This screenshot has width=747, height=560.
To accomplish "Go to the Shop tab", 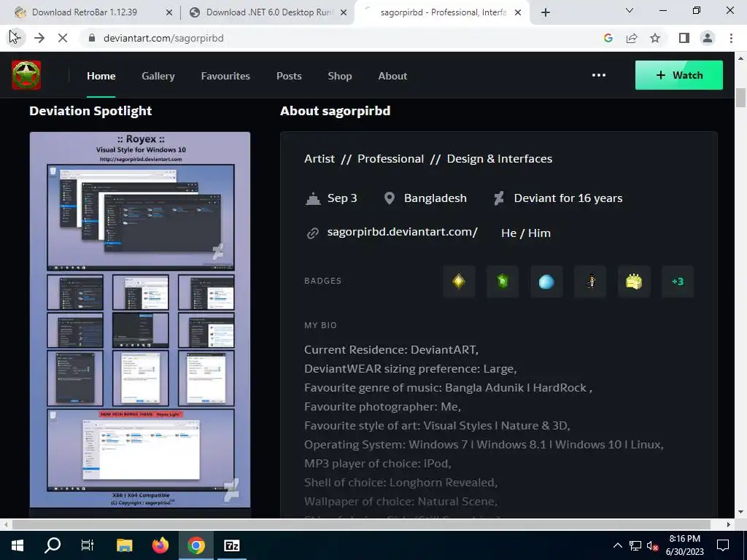I will click(340, 76).
